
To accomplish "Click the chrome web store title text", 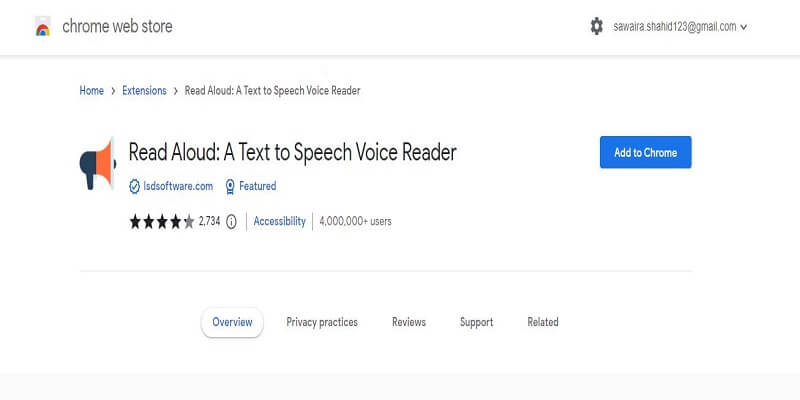I will coord(117,26).
